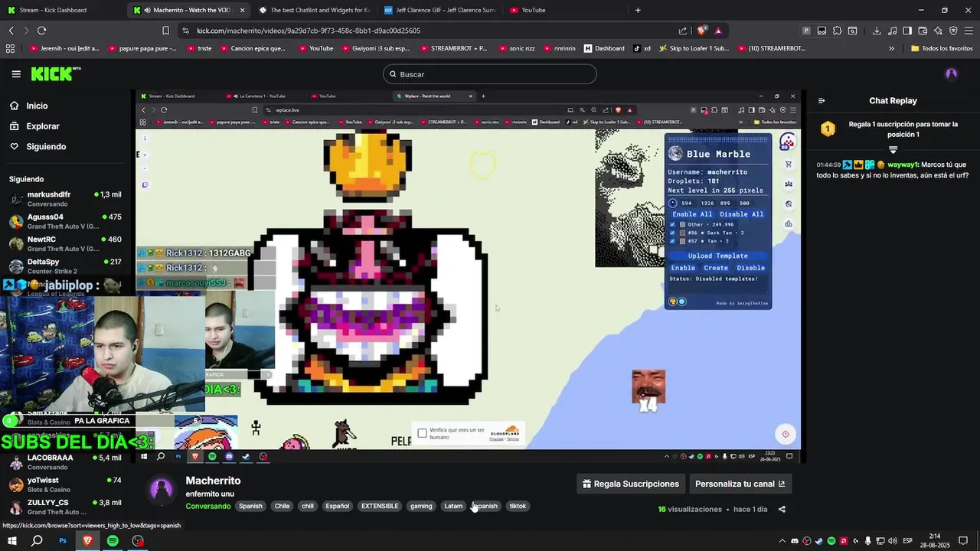The image size is (980, 551).
Task: Open the Kick hamburger sidebar menu
Action: tap(16, 74)
